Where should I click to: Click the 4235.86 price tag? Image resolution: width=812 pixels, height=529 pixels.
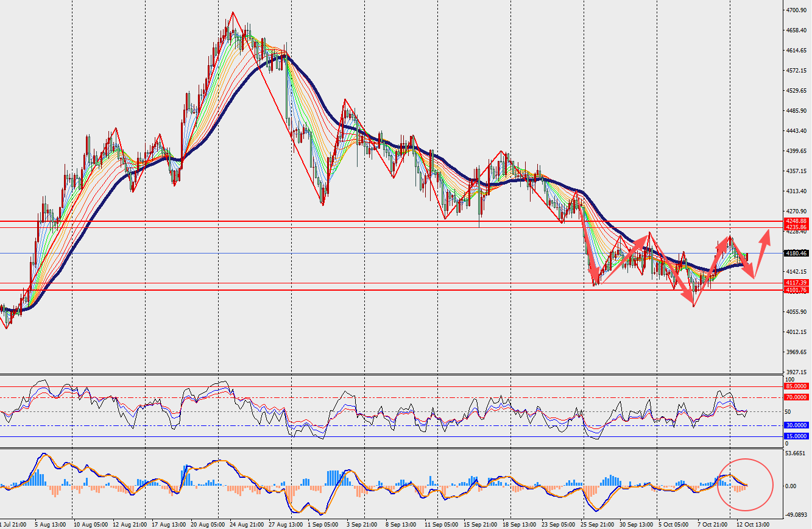click(796, 227)
